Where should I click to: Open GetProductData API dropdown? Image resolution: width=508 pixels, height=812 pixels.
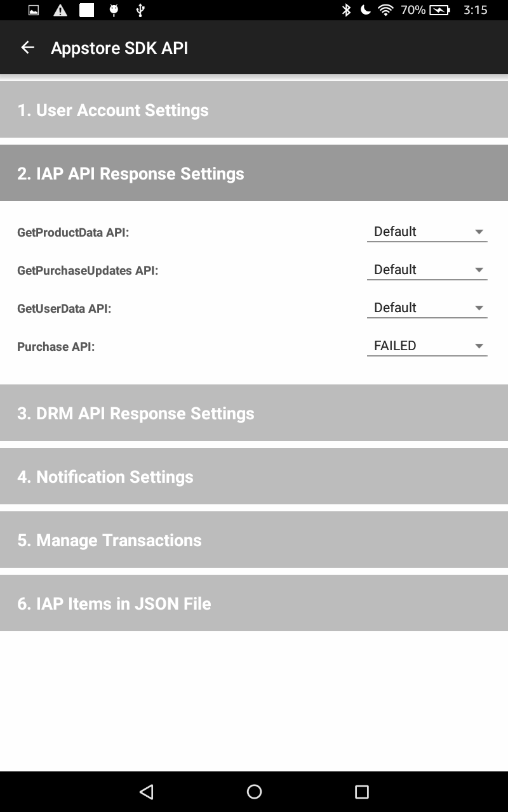(427, 232)
